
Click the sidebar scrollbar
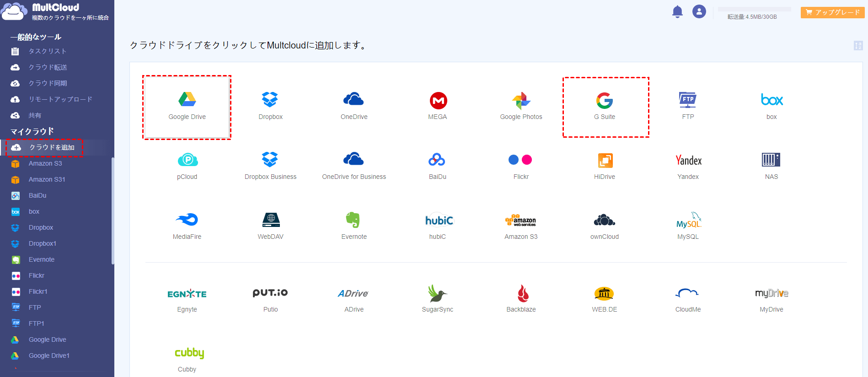[113, 211]
